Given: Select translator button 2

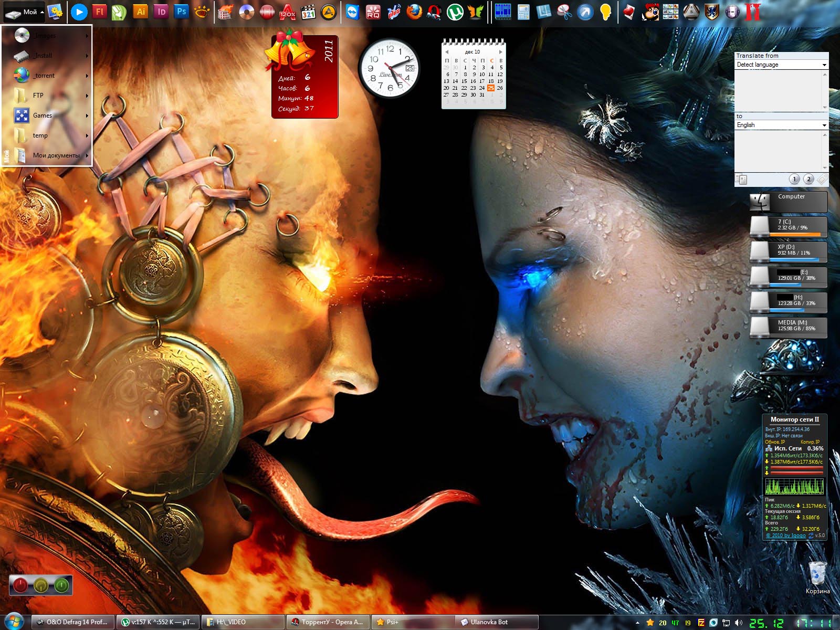Looking at the screenshot, I should 808,179.
